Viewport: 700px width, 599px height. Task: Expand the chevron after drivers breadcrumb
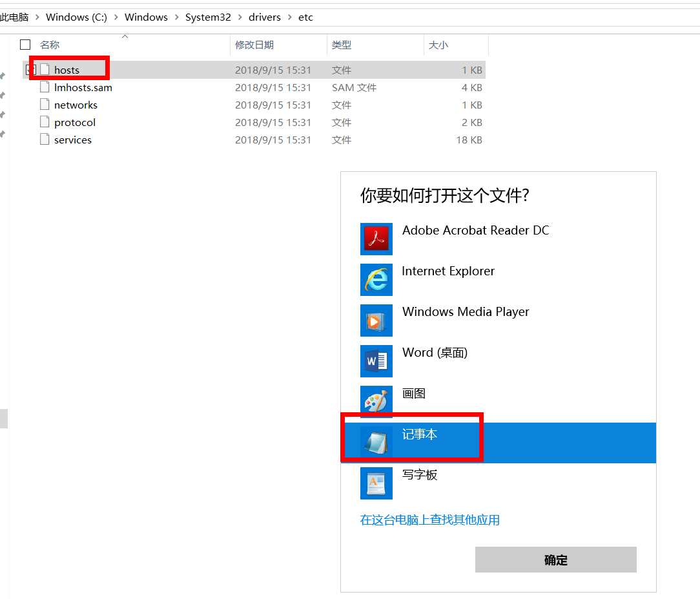[289, 17]
